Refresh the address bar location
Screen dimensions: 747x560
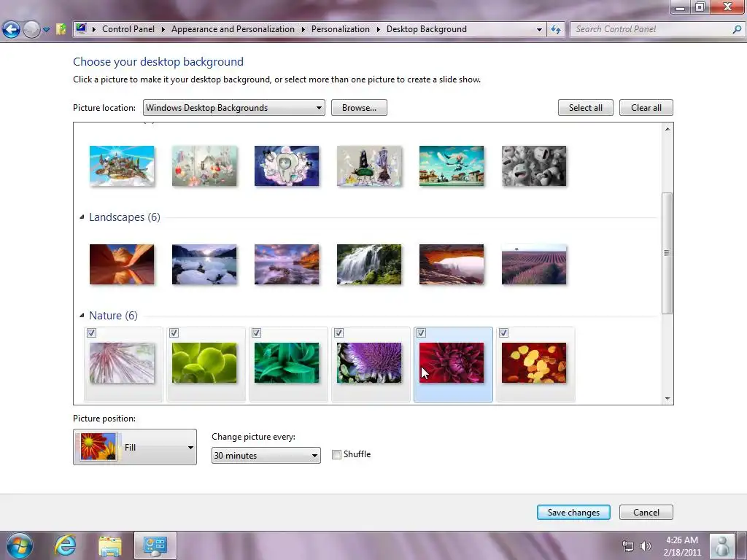tap(555, 29)
